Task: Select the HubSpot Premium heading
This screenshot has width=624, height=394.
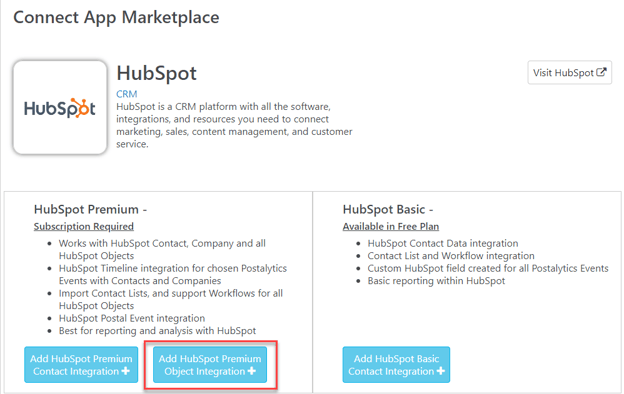Action: [x=90, y=209]
